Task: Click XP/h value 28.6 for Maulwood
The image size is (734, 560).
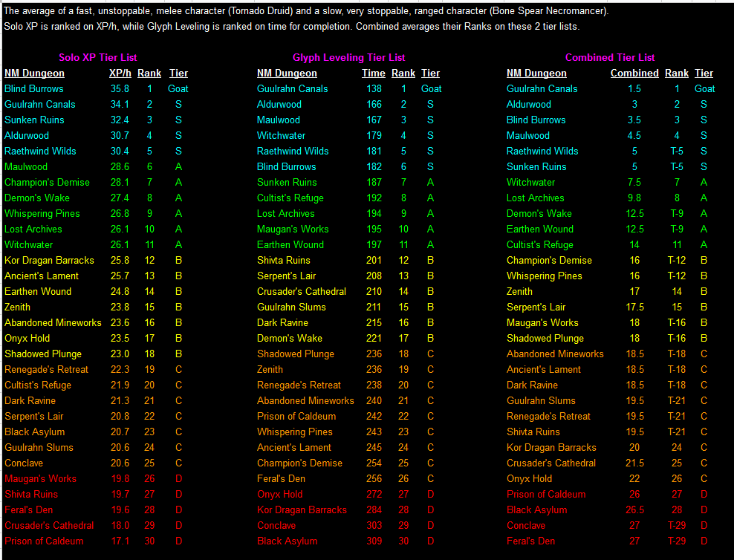Action: [120, 166]
